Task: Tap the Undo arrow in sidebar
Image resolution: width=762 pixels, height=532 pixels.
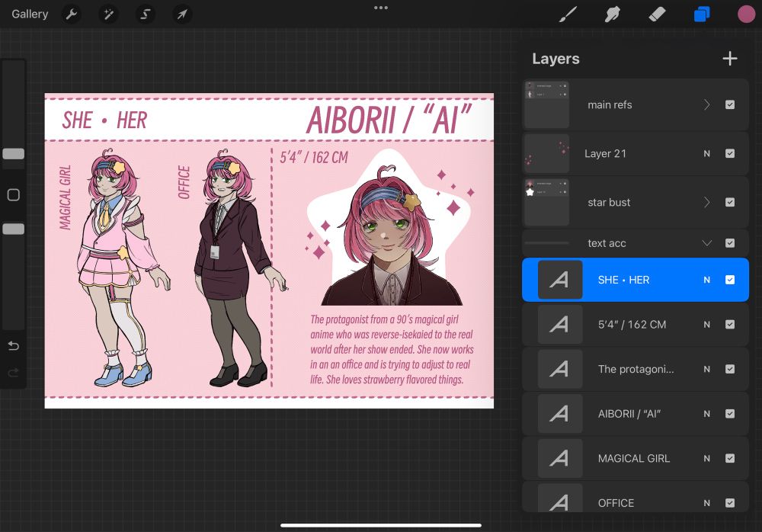Action: pos(14,346)
